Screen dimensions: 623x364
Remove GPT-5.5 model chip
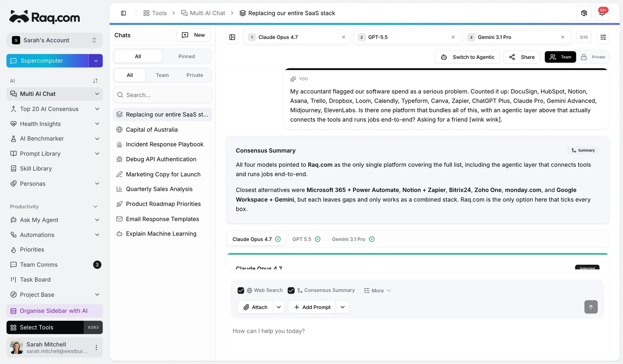(x=453, y=37)
